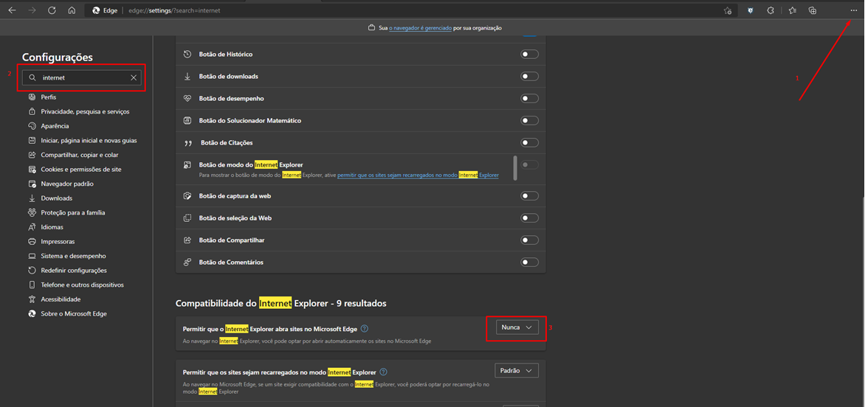Open Acessibilidade settings section
868x407 pixels.
pos(61,299)
